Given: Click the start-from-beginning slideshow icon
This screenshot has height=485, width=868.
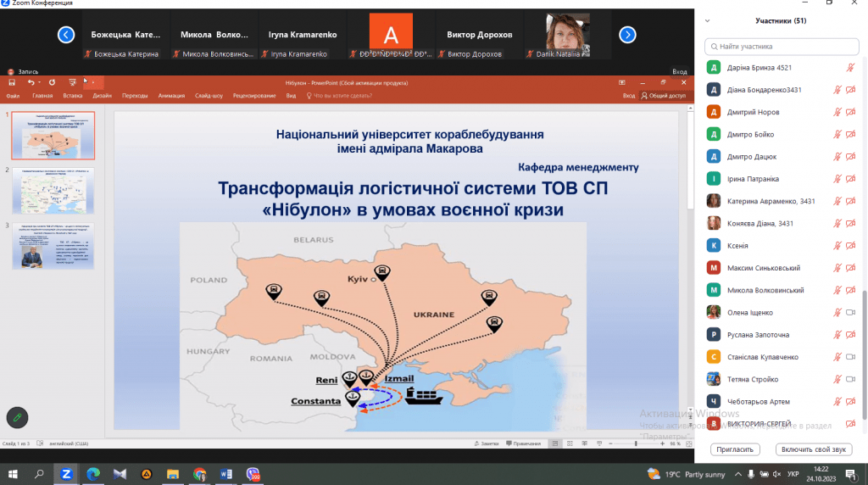Looking at the screenshot, I should point(72,82).
